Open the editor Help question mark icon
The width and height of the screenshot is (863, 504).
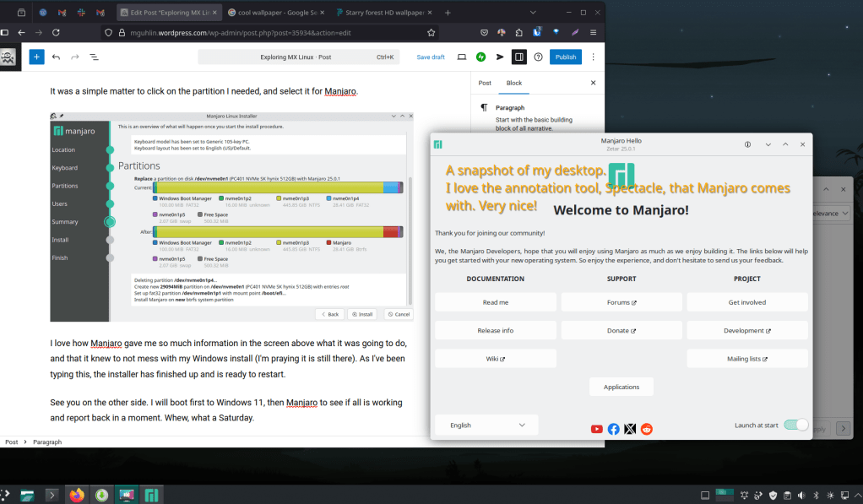pos(538,57)
